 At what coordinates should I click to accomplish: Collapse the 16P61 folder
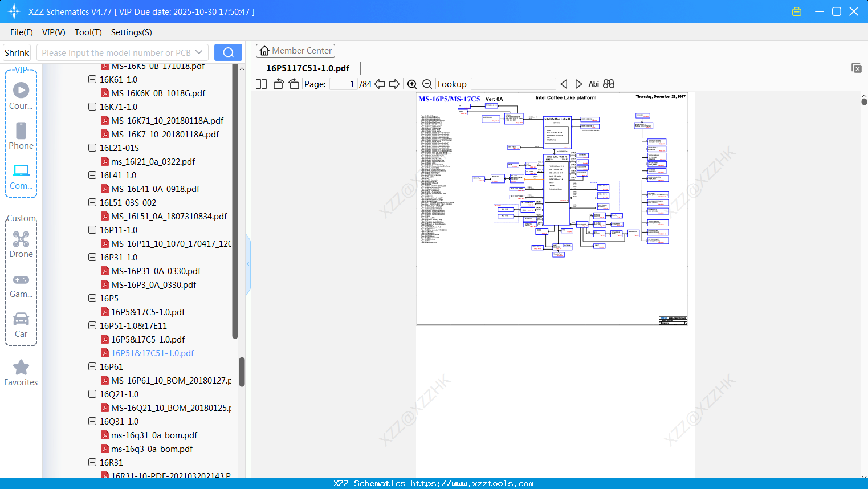(92, 366)
